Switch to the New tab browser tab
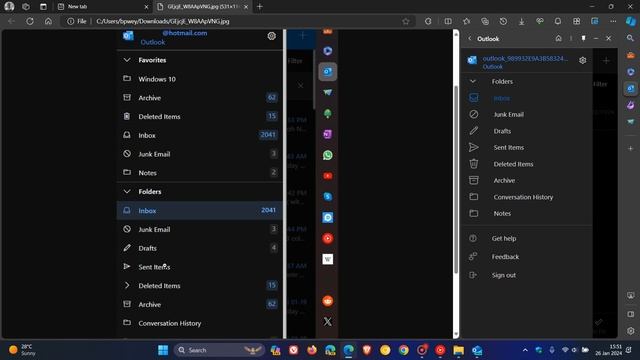 click(x=102, y=7)
